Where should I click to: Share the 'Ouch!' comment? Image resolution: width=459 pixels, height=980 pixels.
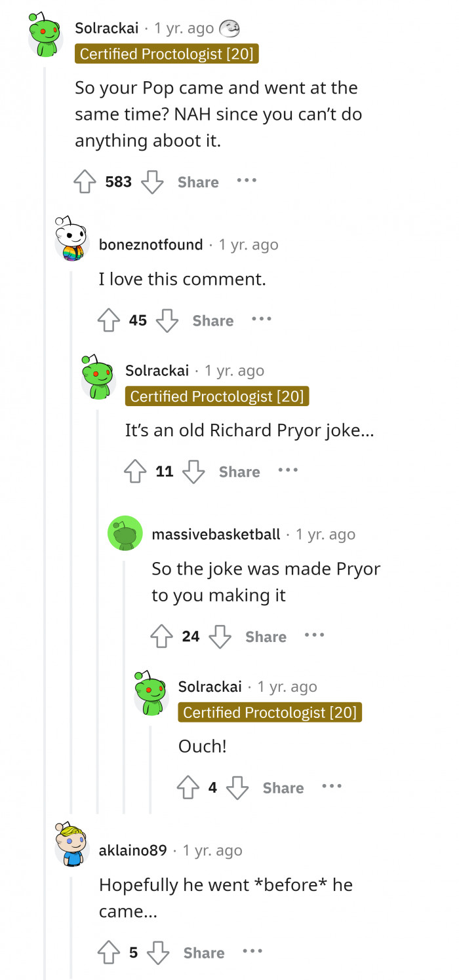283,788
